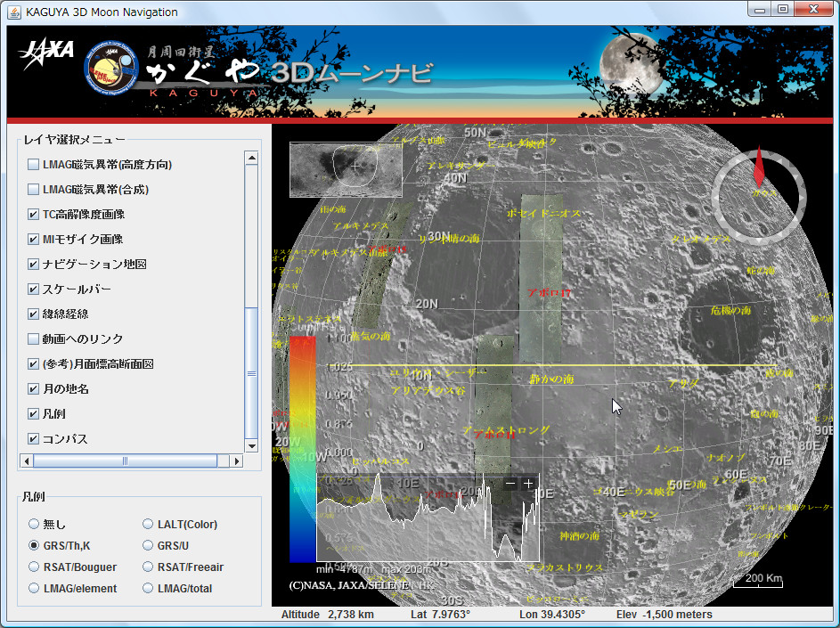Click the Lon 39.4305° status readout
This screenshot has width=840, height=628.
click(x=552, y=615)
